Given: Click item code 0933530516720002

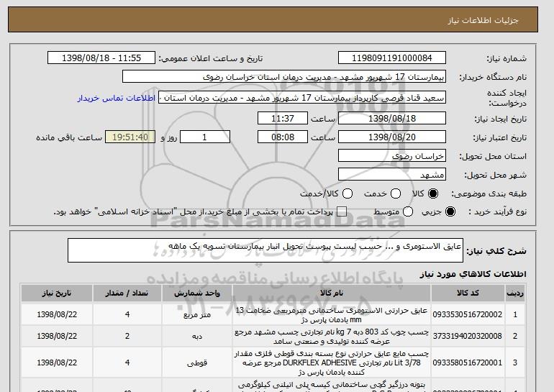Looking at the screenshot, I should (x=468, y=314).
